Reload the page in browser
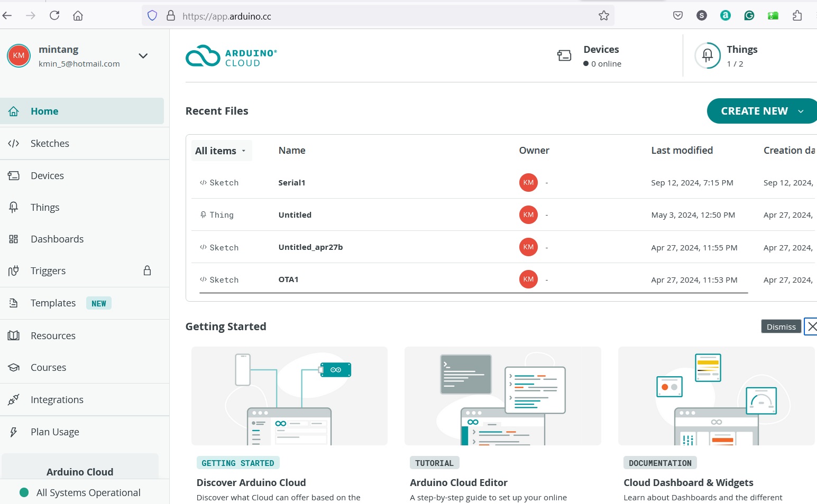 (x=54, y=16)
